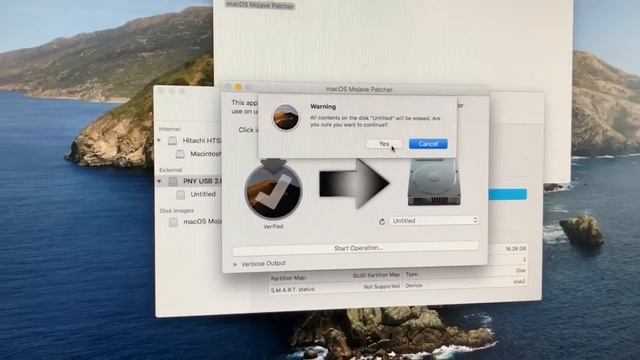The height and width of the screenshot is (360, 640).
Task: Cancel the disk erase warning
Action: click(x=428, y=144)
